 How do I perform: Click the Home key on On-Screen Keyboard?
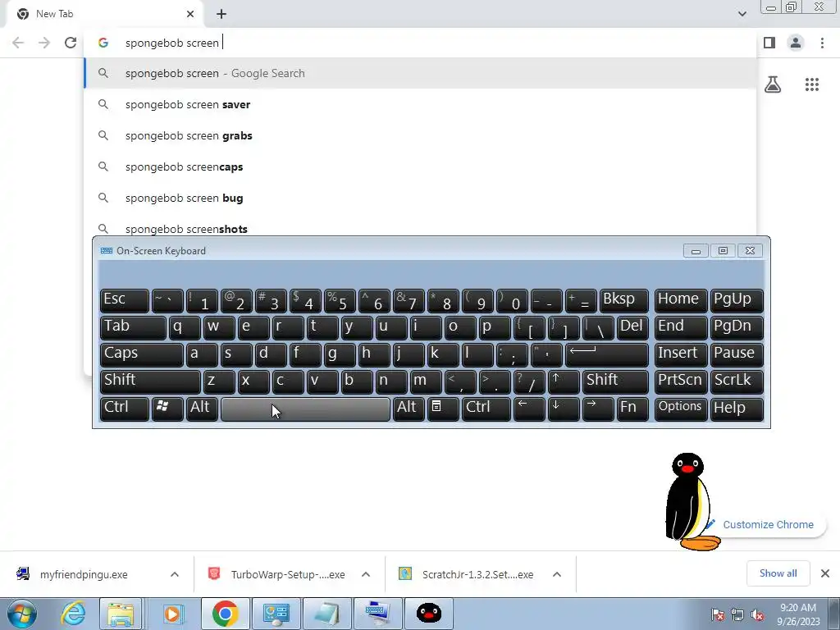click(681, 300)
